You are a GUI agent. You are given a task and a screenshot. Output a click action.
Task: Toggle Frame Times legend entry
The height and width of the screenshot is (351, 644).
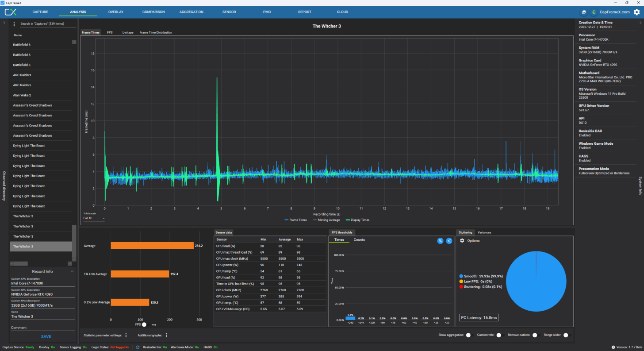click(295, 220)
